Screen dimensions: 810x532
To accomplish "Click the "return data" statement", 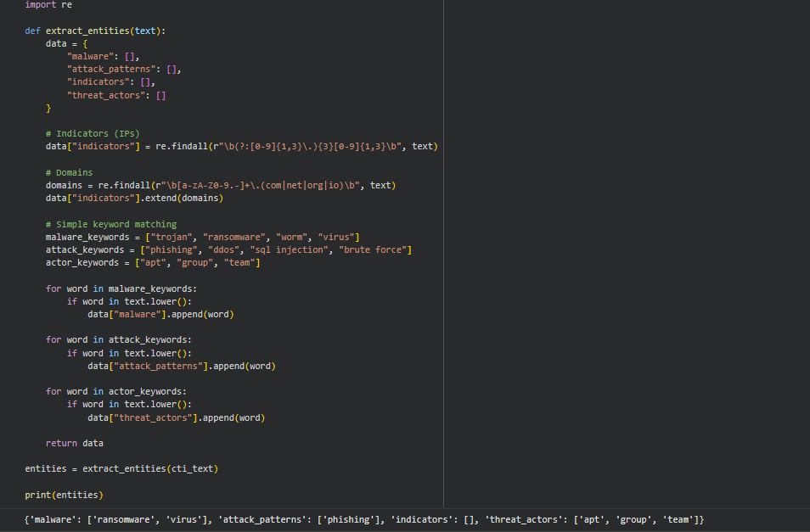I will click(75, 443).
